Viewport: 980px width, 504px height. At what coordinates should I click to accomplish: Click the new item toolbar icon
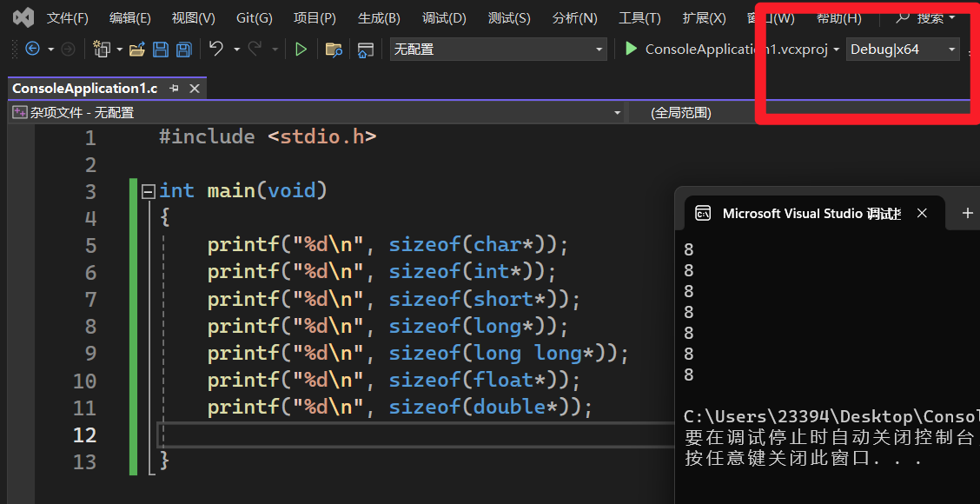103,50
